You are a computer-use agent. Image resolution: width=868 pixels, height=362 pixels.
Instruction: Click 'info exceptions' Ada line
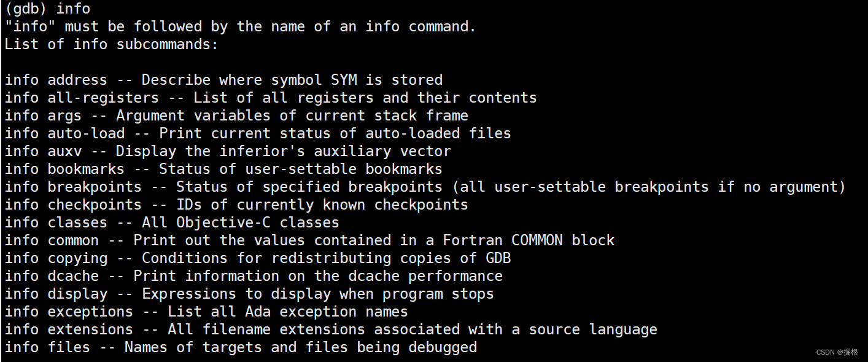206,312
